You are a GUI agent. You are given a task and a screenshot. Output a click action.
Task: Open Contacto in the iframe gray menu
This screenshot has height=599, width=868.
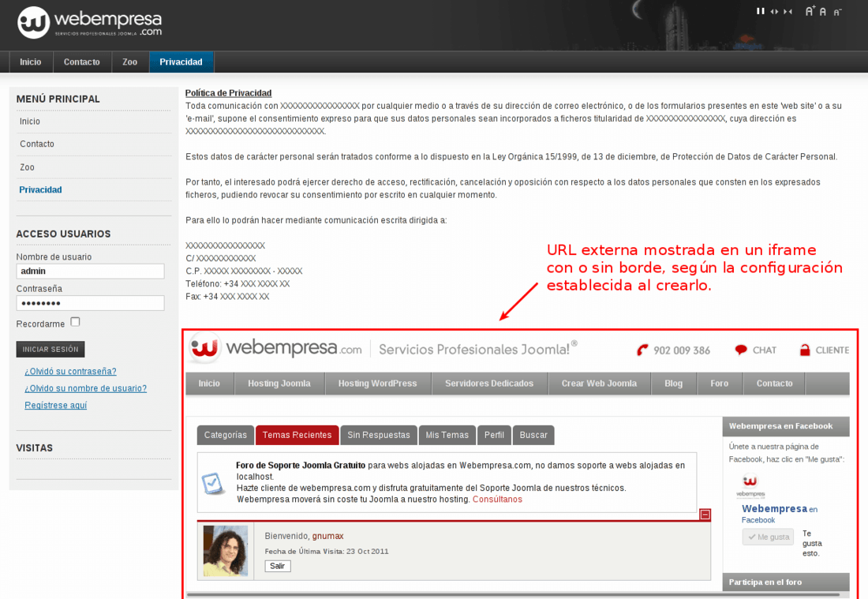coord(774,383)
